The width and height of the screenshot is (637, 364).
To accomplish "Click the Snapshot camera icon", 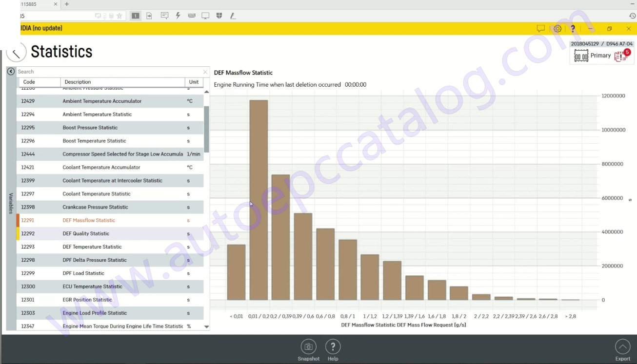I will pyautogui.click(x=308, y=347).
